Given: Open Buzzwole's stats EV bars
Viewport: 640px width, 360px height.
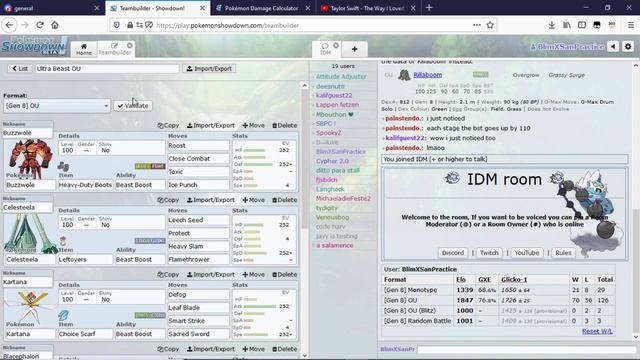Looking at the screenshot, I should click(264, 164).
